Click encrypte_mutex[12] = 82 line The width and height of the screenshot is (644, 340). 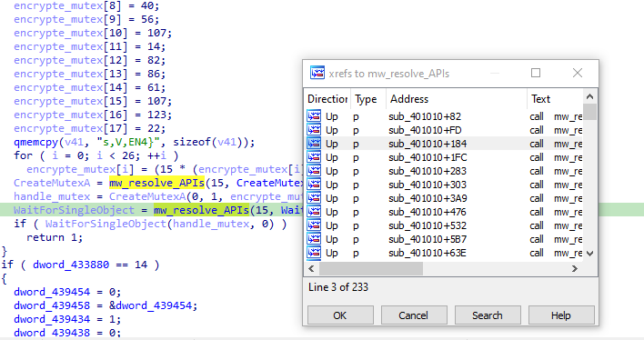(x=89, y=60)
